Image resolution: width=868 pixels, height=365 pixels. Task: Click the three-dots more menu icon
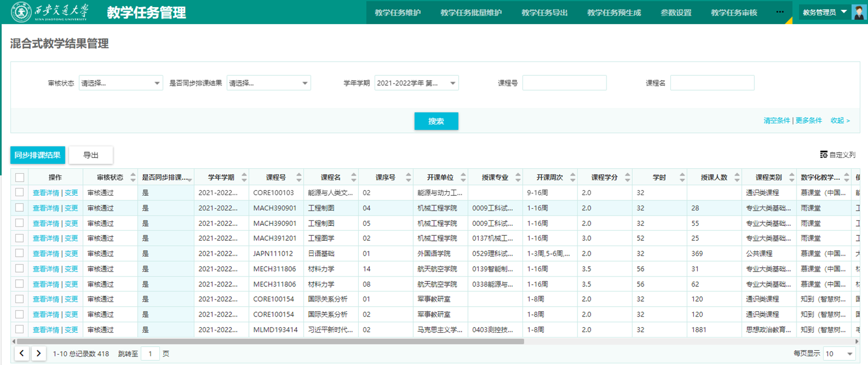coord(780,12)
